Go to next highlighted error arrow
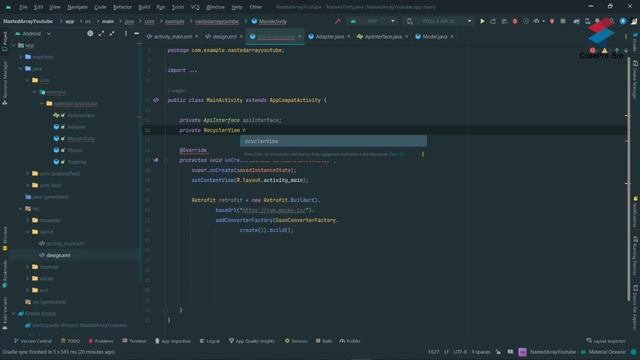Screen dimensions: 640x360 [x=626, y=51]
